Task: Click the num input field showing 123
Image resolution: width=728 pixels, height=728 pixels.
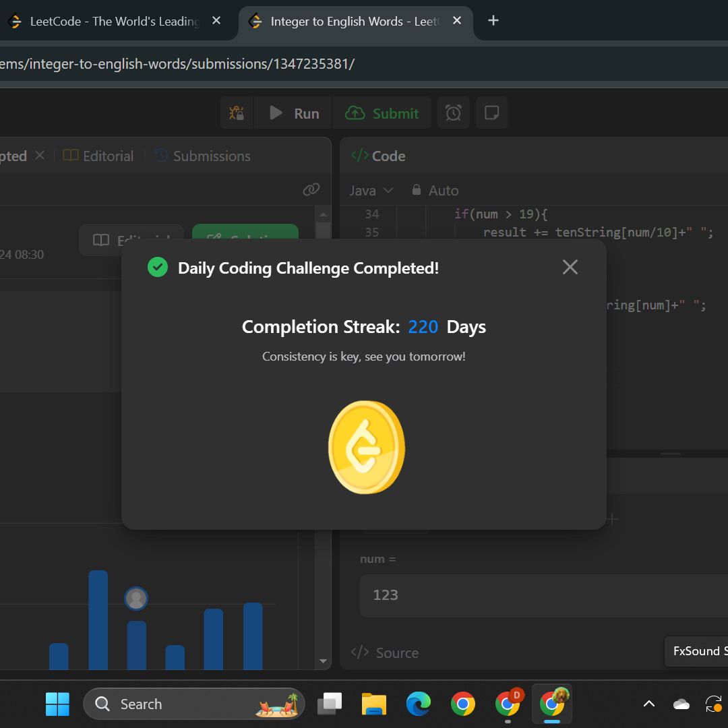Action: pos(539,595)
